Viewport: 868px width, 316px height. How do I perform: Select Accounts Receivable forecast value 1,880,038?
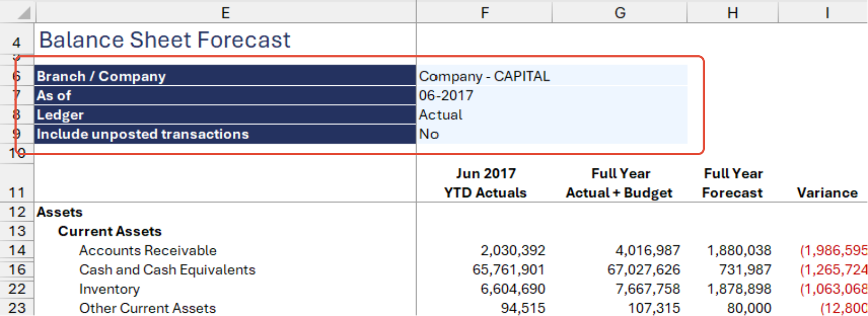click(739, 251)
